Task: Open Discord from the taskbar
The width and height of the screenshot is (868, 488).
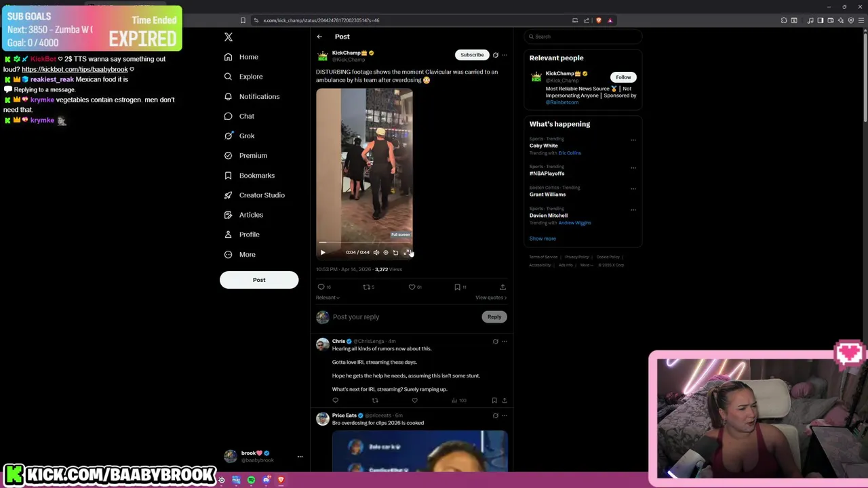Action: 266,481
